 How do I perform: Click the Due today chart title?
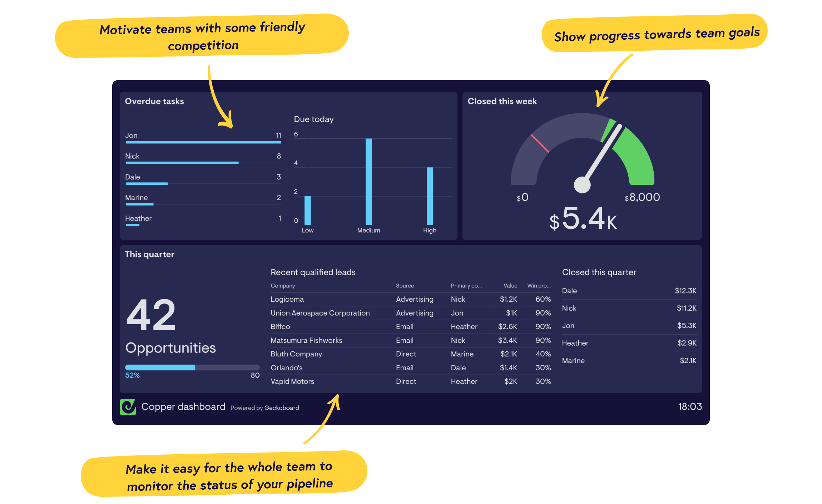tap(313, 119)
